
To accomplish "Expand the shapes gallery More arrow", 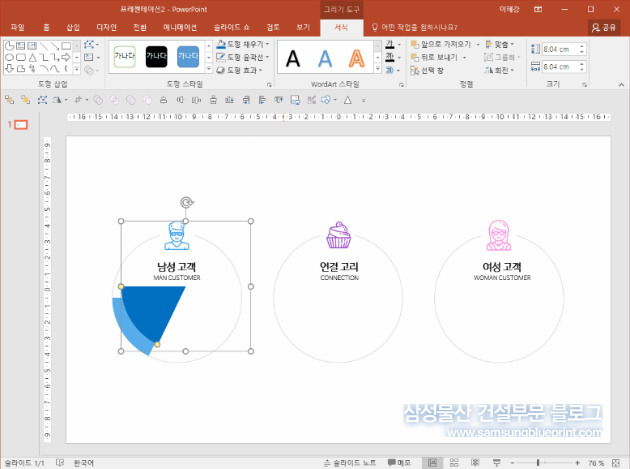I will [x=77, y=69].
